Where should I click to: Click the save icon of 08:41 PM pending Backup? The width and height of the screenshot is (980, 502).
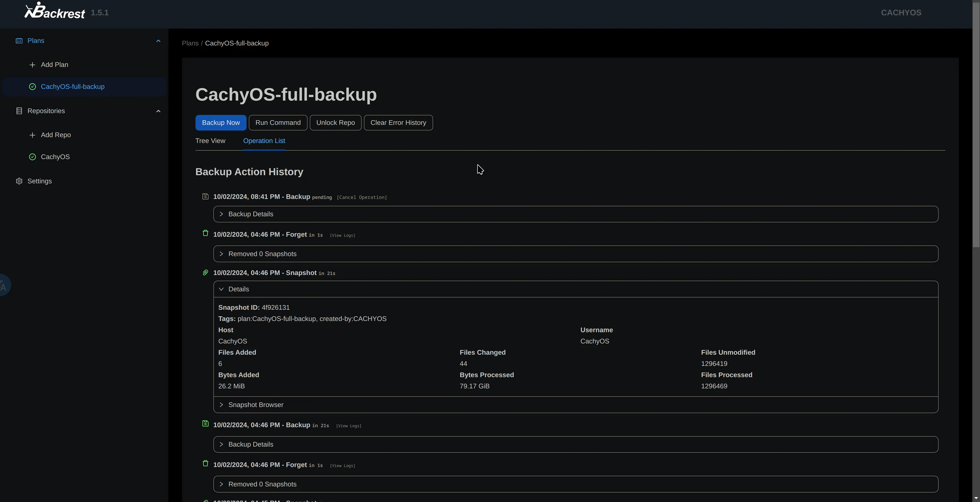click(205, 196)
